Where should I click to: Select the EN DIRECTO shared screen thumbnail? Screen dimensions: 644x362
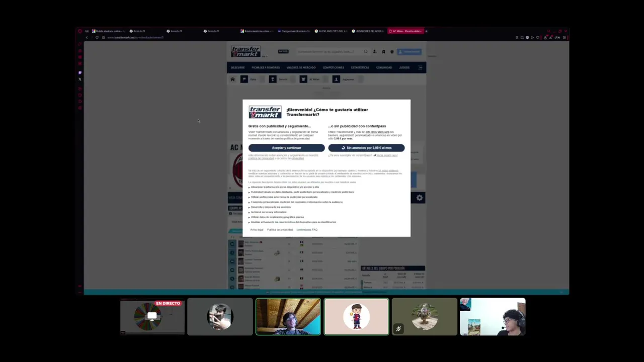(x=152, y=317)
